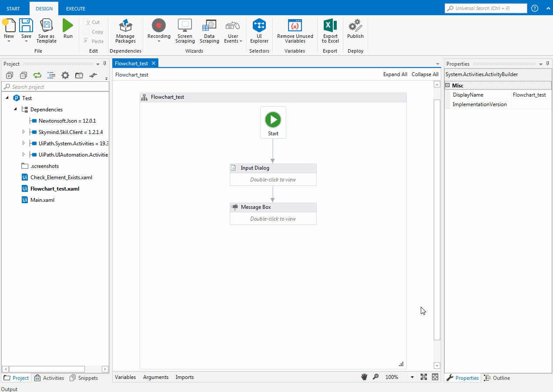The image size is (553, 392).
Task: Click the Search project field
Action: [55, 87]
